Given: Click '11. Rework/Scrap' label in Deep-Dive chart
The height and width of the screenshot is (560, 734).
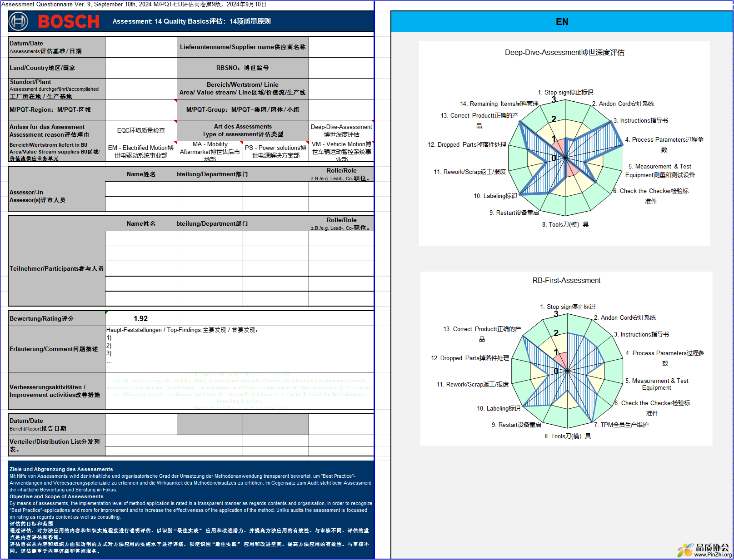Looking at the screenshot, I should coord(469,172).
